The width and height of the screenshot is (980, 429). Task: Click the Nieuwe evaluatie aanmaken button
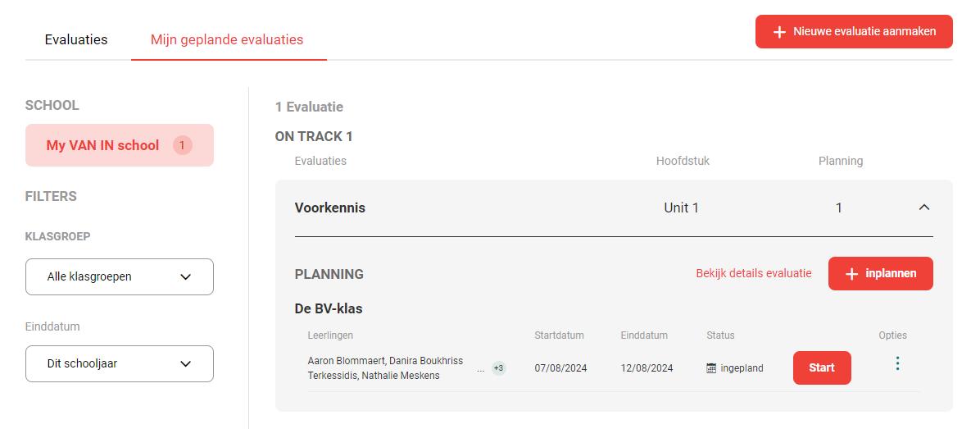click(x=854, y=31)
